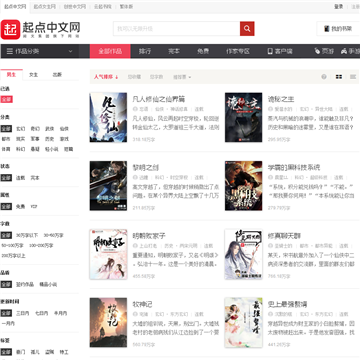Image resolution: width=360 pixels, height=360 pixels.
Task: Open the book title 诡秘之主
Action: [281, 99]
